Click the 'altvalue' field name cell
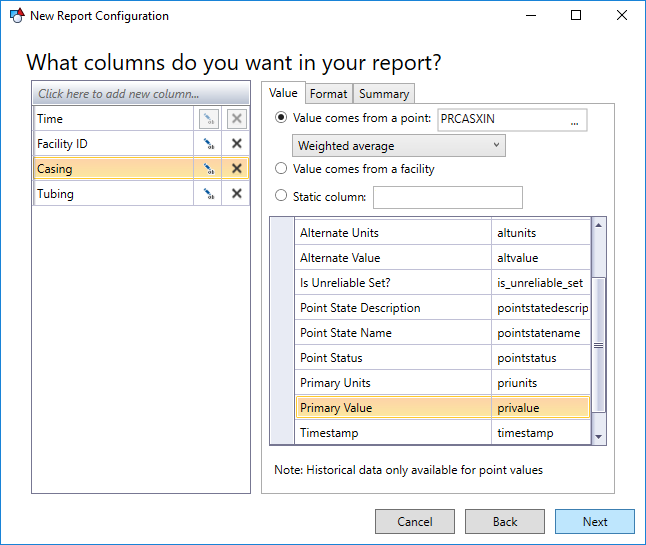 541,258
